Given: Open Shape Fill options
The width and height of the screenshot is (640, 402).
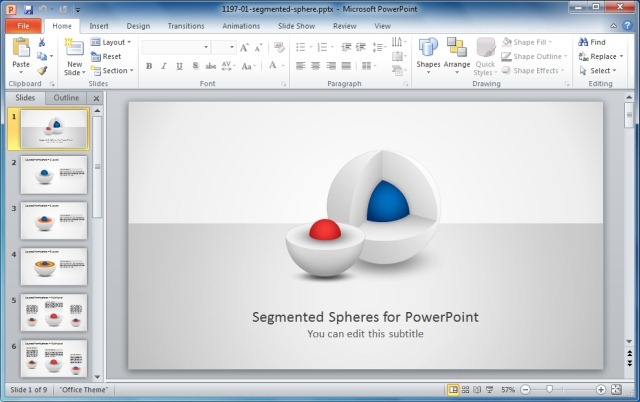Looking at the screenshot, I should (x=527, y=42).
